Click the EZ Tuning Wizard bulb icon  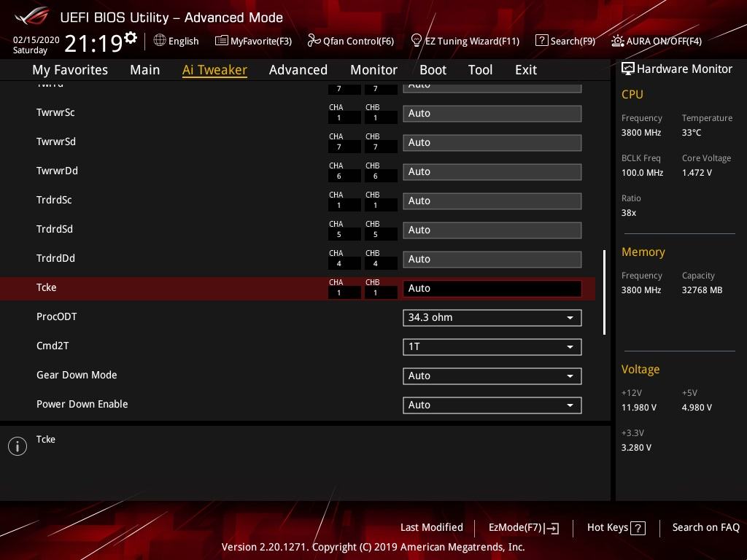pyautogui.click(x=416, y=41)
